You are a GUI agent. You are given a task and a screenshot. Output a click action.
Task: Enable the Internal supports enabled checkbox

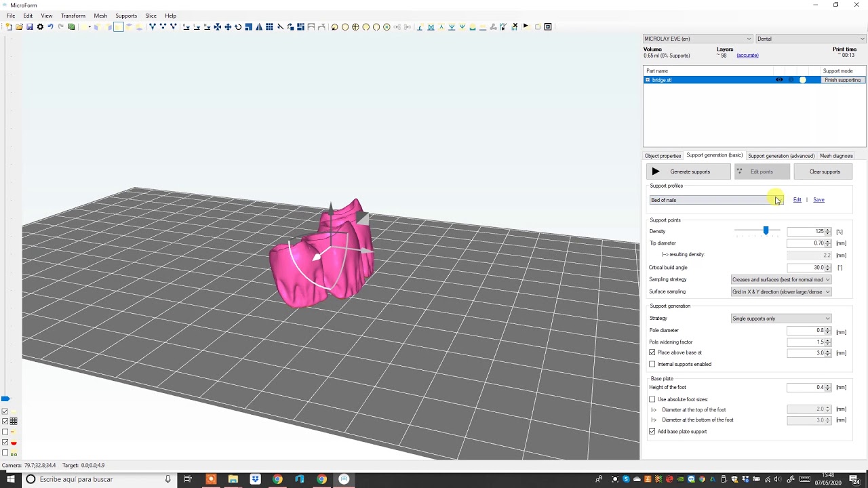tap(652, 364)
